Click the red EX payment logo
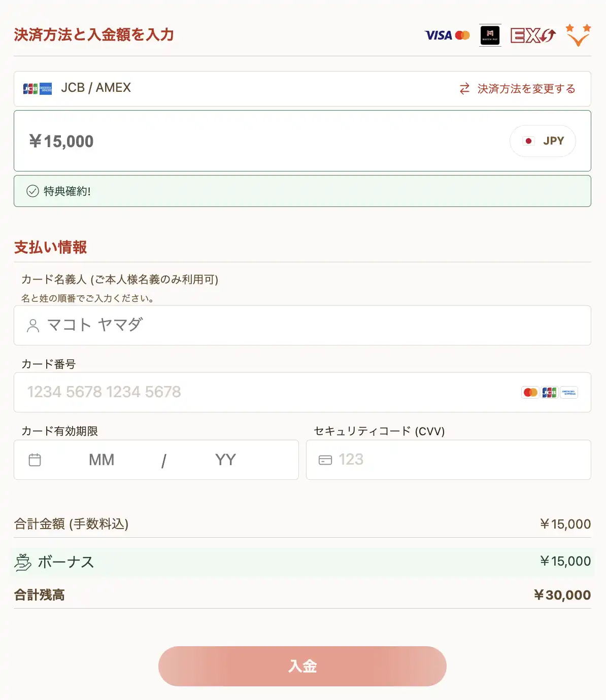606x700 pixels. 533,35
